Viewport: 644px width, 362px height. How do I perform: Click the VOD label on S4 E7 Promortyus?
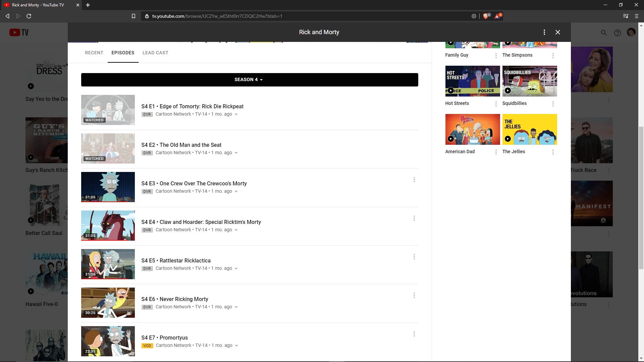147,346
